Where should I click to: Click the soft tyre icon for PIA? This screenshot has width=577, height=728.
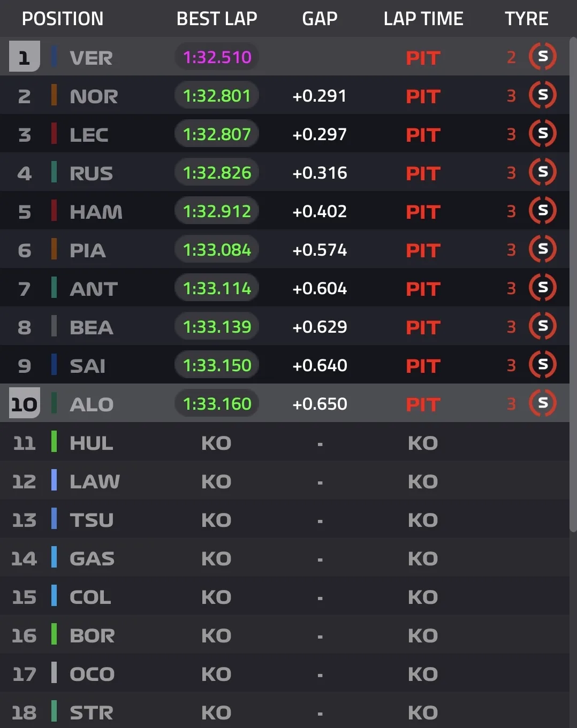tap(542, 249)
